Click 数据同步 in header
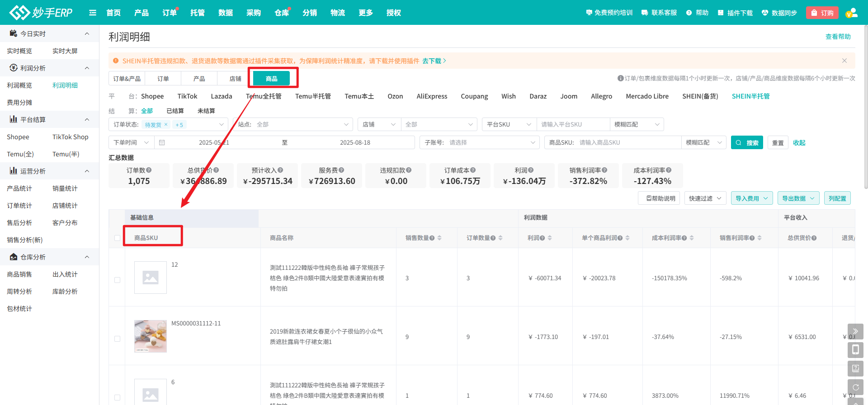This screenshot has width=868, height=405. pyautogui.click(x=779, y=13)
